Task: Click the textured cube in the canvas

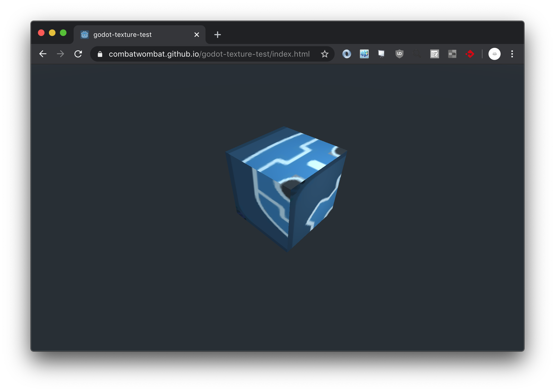Action: 286,190
